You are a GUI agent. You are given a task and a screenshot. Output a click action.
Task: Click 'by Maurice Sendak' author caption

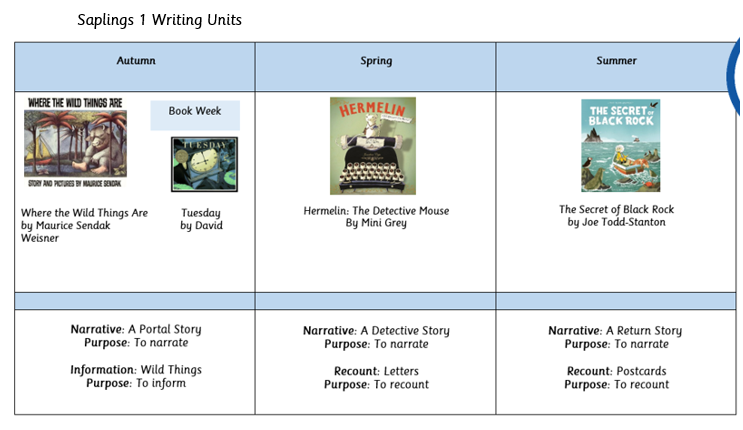point(66,226)
